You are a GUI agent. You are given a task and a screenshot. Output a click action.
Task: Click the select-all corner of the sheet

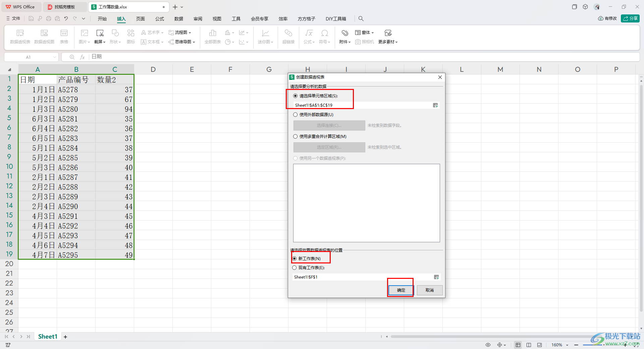9,70
